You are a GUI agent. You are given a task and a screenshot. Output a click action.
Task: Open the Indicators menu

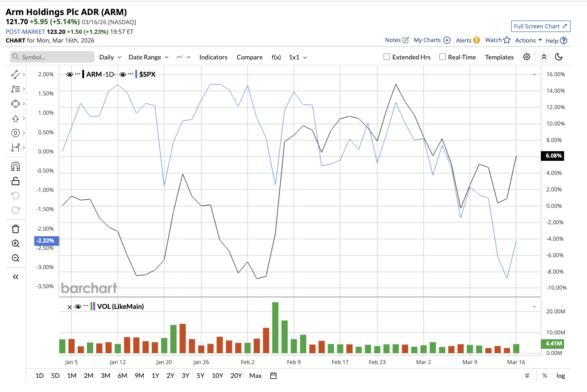click(213, 57)
